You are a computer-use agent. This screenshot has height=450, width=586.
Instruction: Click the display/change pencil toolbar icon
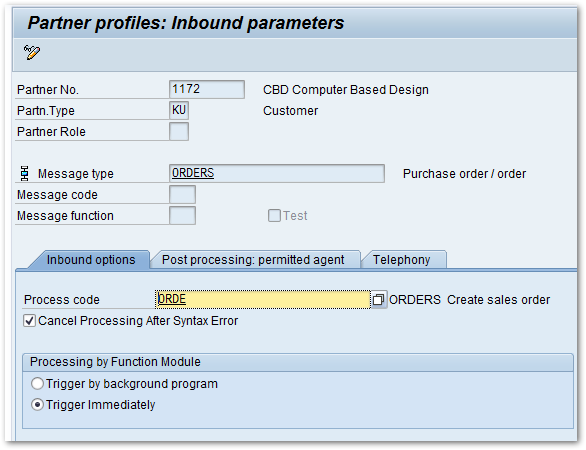(x=32, y=52)
